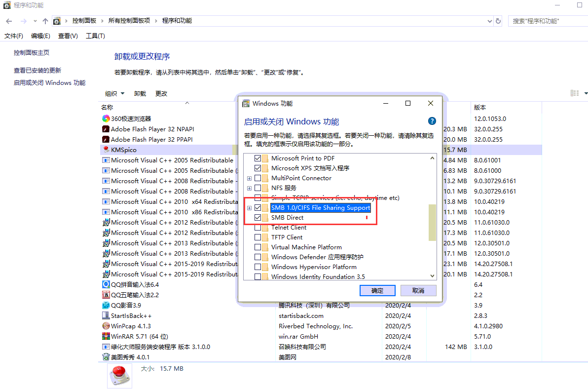Click the WinRAR 5.71 icon
This screenshot has width=588, height=390.
(x=106, y=336)
